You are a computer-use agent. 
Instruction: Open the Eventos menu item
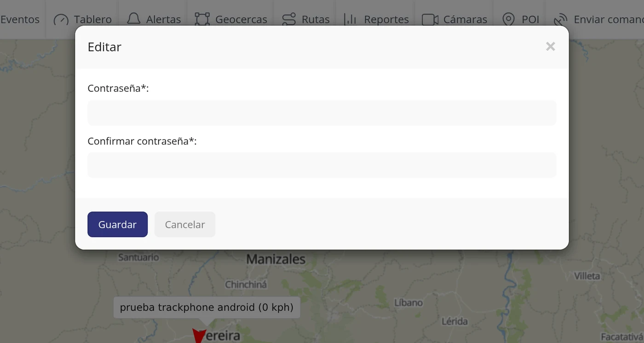(20, 19)
